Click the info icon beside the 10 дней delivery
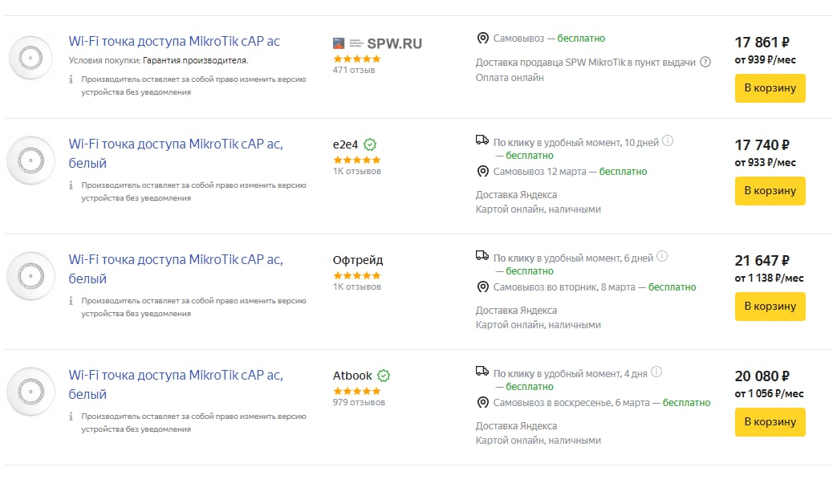Viewport: 833px width, 504px height. (x=668, y=140)
